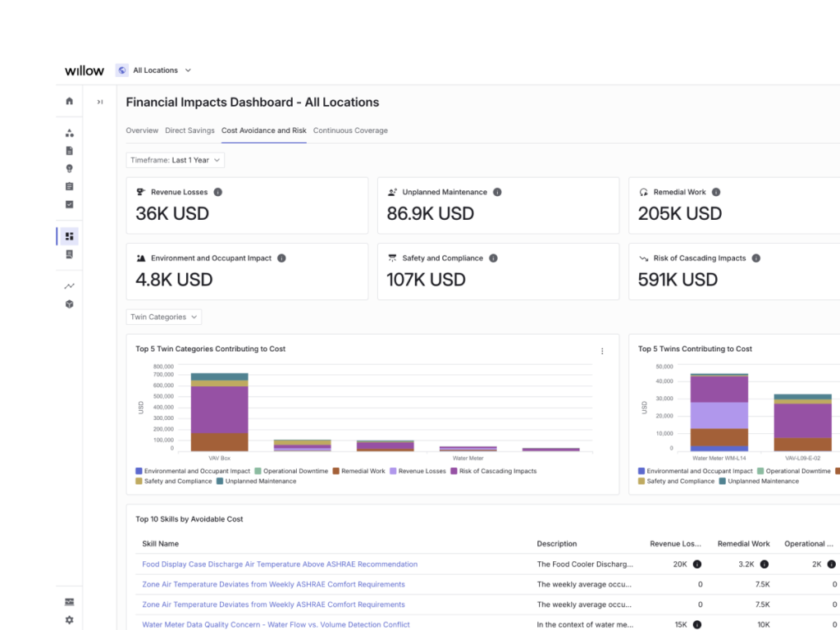Open the trend line chart sidebar icon
Image resolution: width=840 pixels, height=630 pixels.
tap(69, 286)
